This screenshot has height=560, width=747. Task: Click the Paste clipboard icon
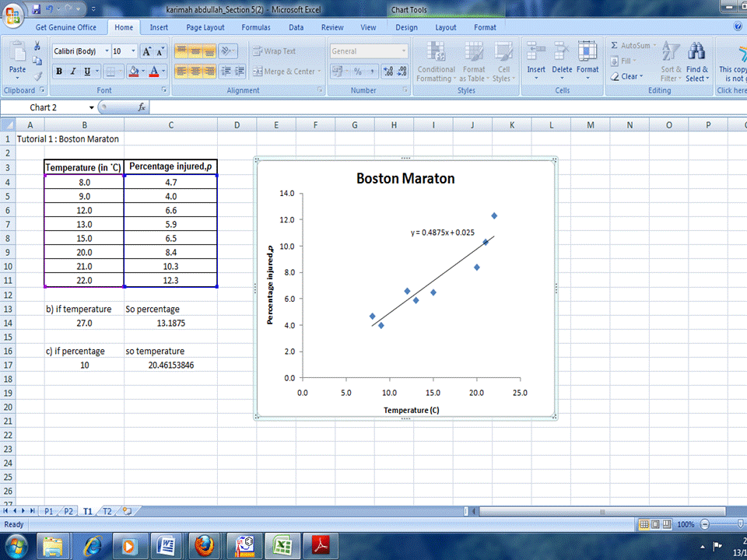(x=18, y=51)
